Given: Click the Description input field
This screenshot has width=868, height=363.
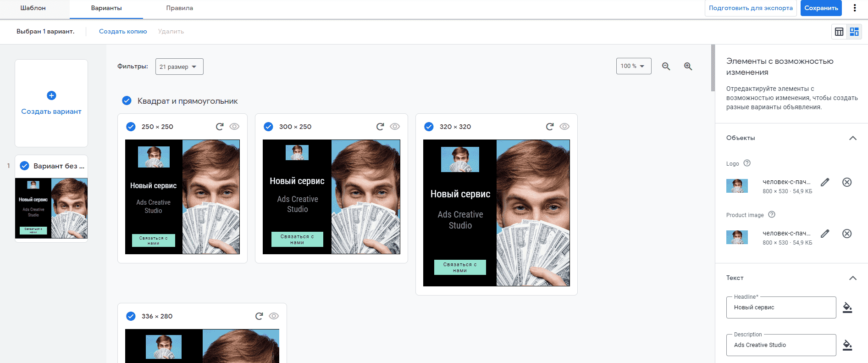Looking at the screenshot, I should (781, 345).
